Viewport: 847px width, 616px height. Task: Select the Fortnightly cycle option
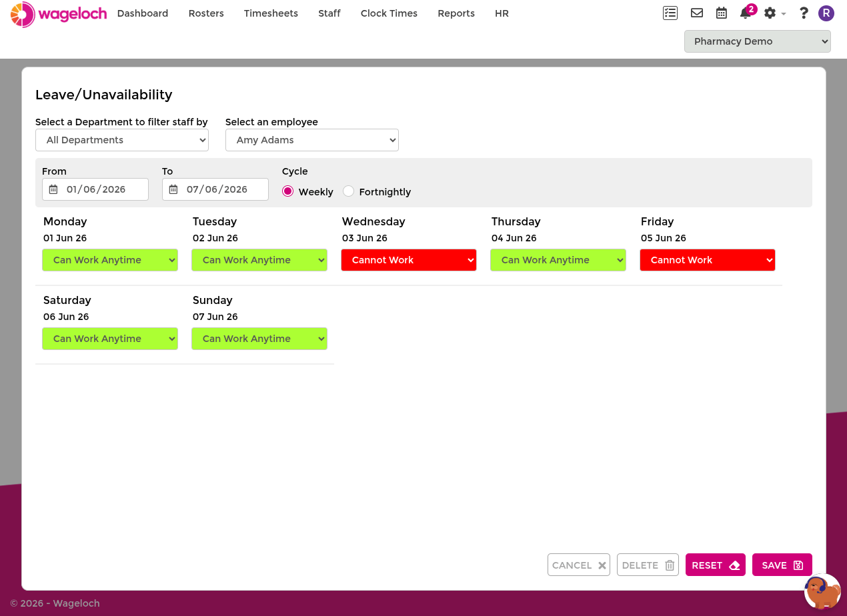click(348, 191)
